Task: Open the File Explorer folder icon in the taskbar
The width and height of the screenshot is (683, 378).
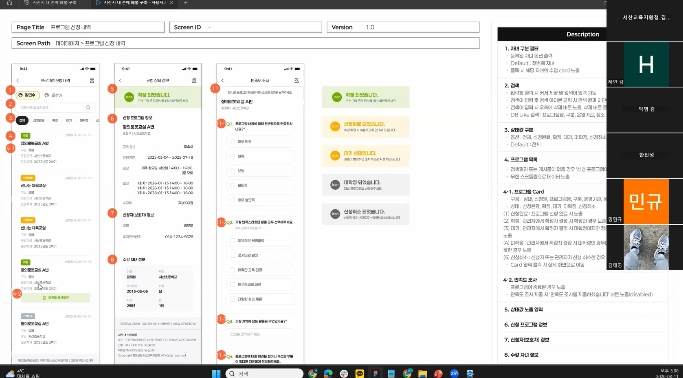Action: (x=422, y=373)
